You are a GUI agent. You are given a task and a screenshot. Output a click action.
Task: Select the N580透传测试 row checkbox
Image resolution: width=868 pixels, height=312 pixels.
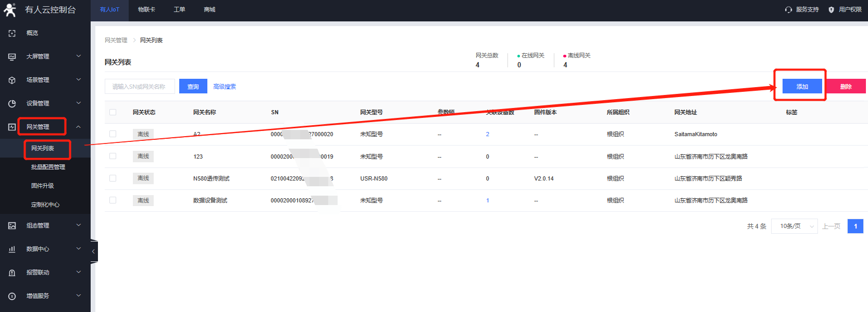[x=113, y=178]
